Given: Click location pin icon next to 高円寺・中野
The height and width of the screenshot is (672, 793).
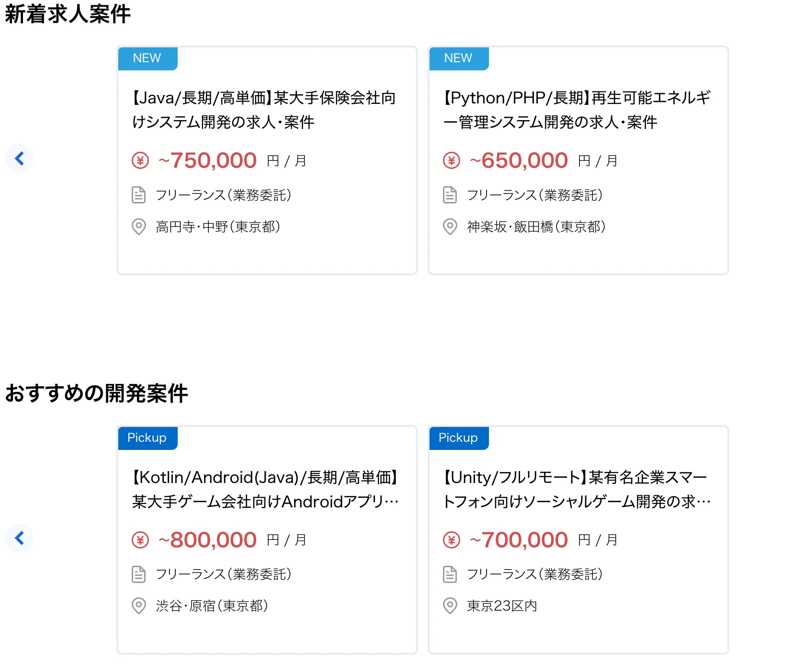Looking at the screenshot, I should click(139, 226).
